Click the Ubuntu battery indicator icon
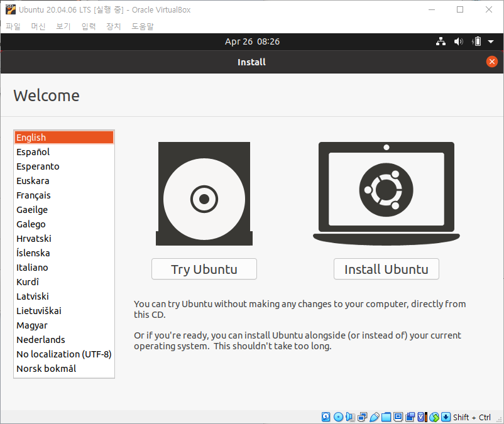The height and width of the screenshot is (424, 504). point(477,41)
